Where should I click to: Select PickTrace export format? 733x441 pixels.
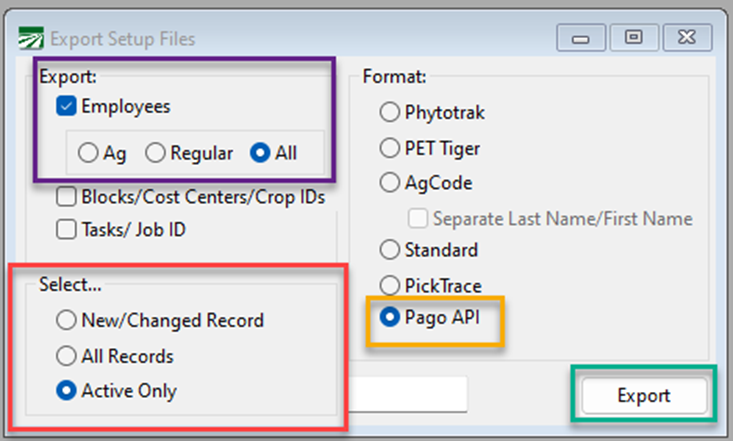click(x=389, y=286)
